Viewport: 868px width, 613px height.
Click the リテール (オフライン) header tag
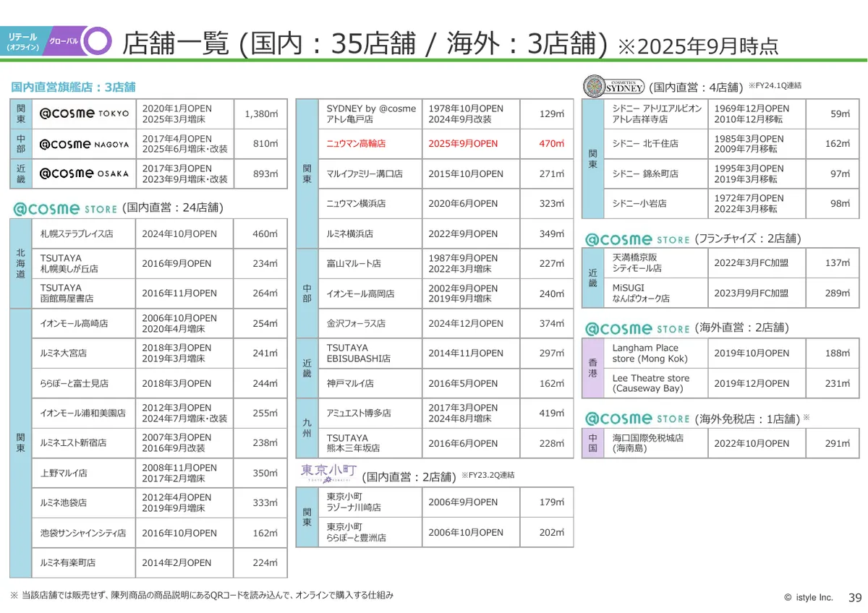pos(24,41)
